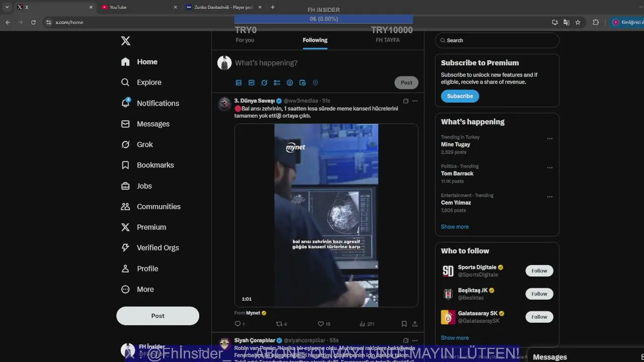The image size is (644, 362).
Task: Open the emoji picker
Action: 290,83
